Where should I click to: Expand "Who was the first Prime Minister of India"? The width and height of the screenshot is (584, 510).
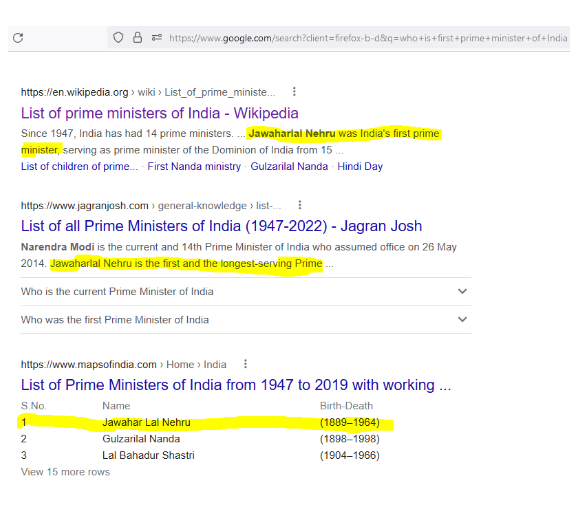point(246,320)
